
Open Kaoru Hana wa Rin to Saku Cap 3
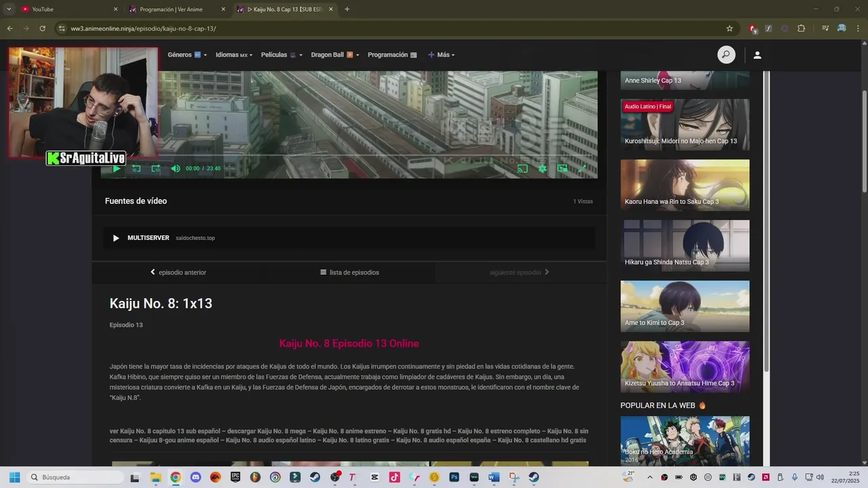pyautogui.click(x=685, y=185)
